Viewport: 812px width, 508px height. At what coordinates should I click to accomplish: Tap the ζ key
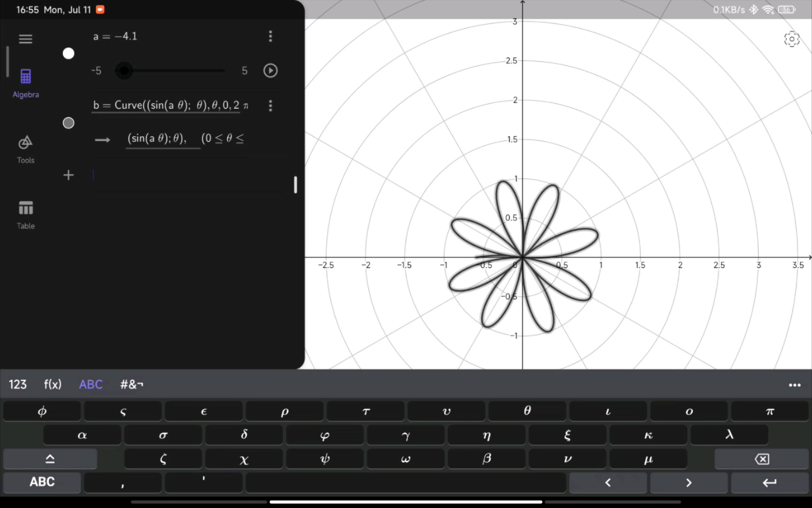tap(163, 459)
